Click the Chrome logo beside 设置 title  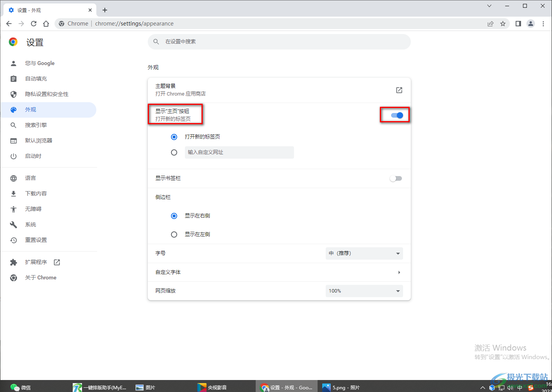tap(13, 42)
